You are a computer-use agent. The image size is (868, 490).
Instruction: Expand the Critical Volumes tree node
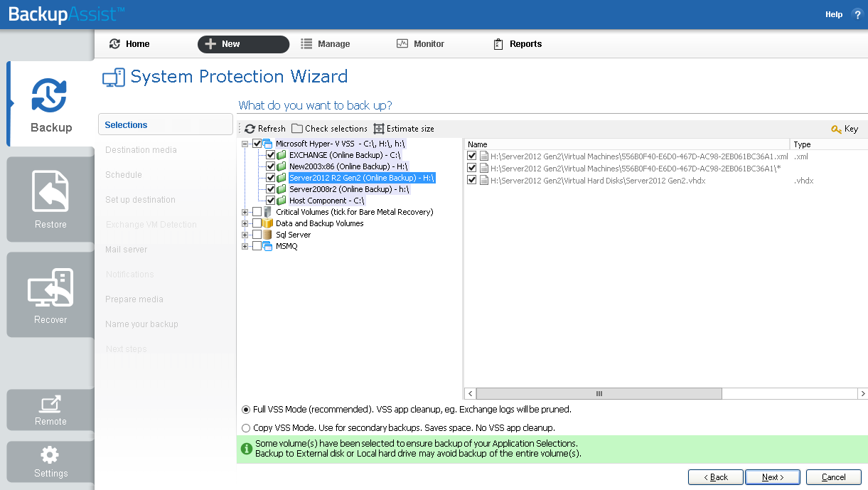pyautogui.click(x=245, y=212)
